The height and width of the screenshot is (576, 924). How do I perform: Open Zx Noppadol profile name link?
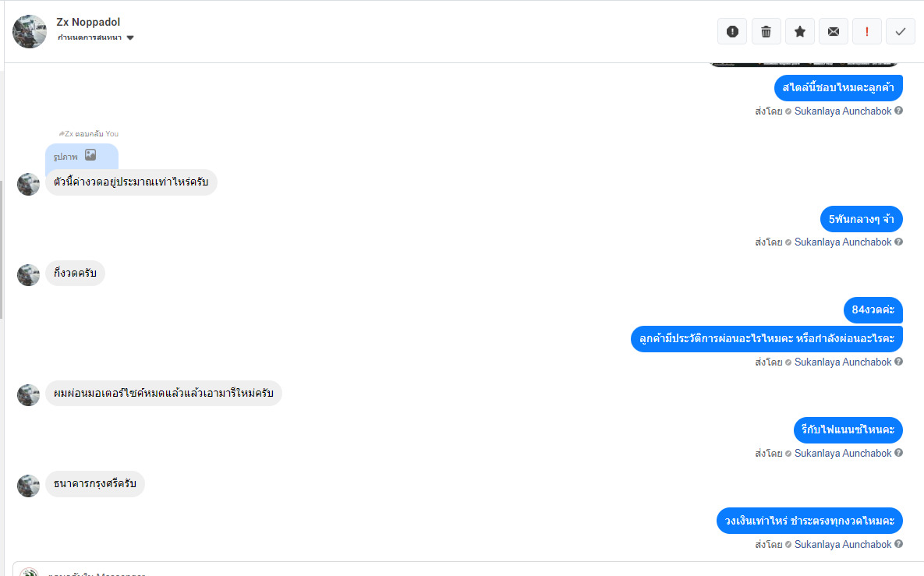tap(88, 22)
